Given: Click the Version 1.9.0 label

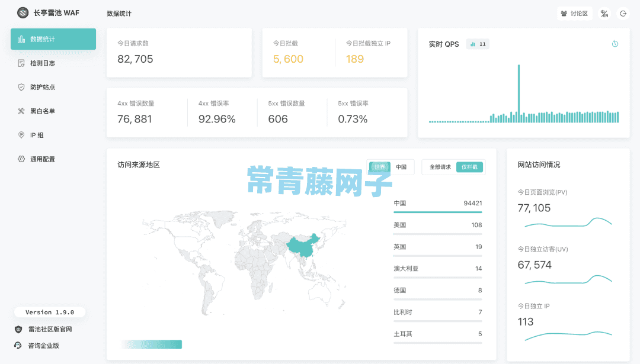Looking at the screenshot, I should pyautogui.click(x=50, y=312).
